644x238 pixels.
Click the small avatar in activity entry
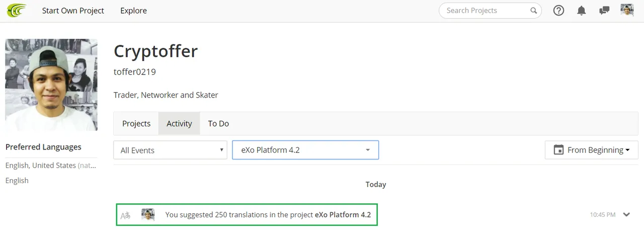[x=148, y=214]
